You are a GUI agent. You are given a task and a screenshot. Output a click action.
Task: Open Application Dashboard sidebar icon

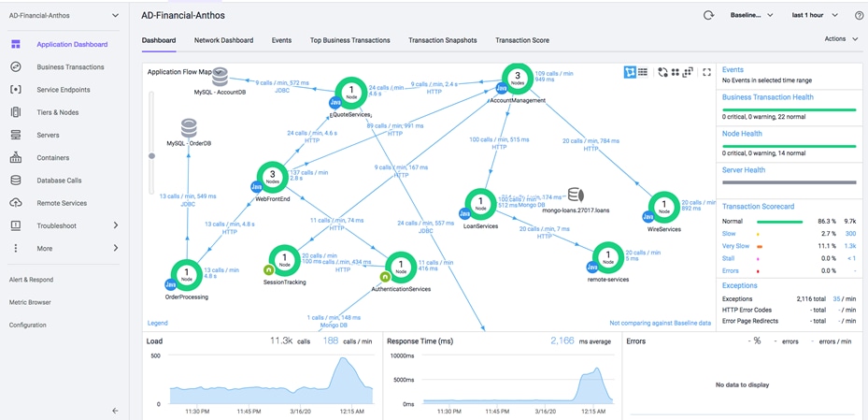click(16, 44)
